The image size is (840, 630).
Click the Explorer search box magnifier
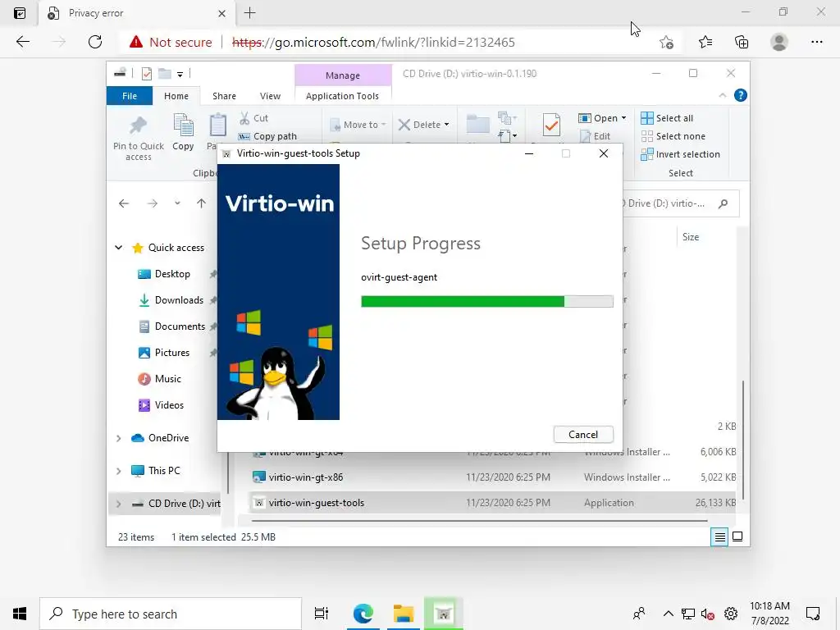pos(724,203)
